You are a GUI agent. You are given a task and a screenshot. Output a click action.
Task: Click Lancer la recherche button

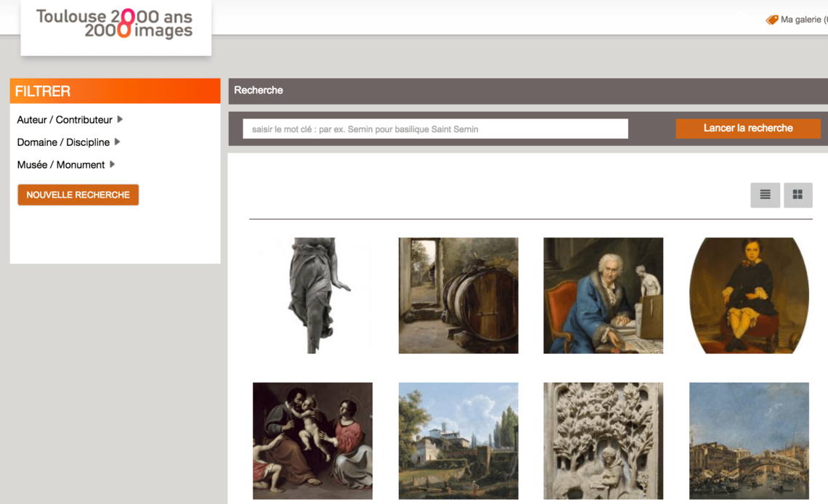point(747,129)
